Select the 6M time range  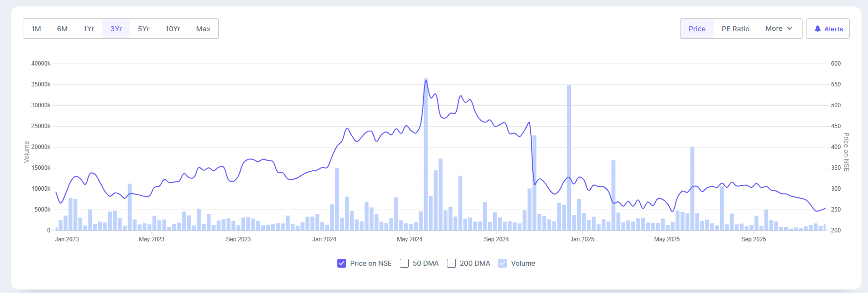(62, 29)
